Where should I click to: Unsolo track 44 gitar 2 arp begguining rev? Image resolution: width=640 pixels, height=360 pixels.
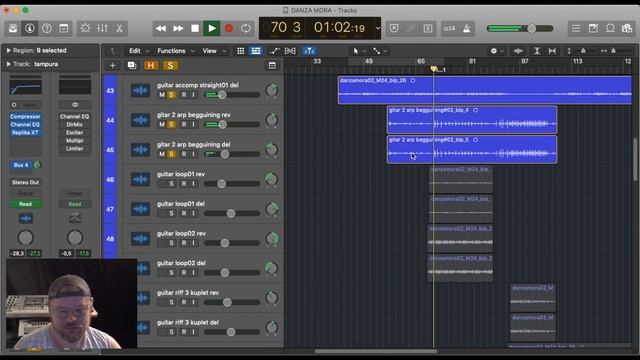click(172, 124)
